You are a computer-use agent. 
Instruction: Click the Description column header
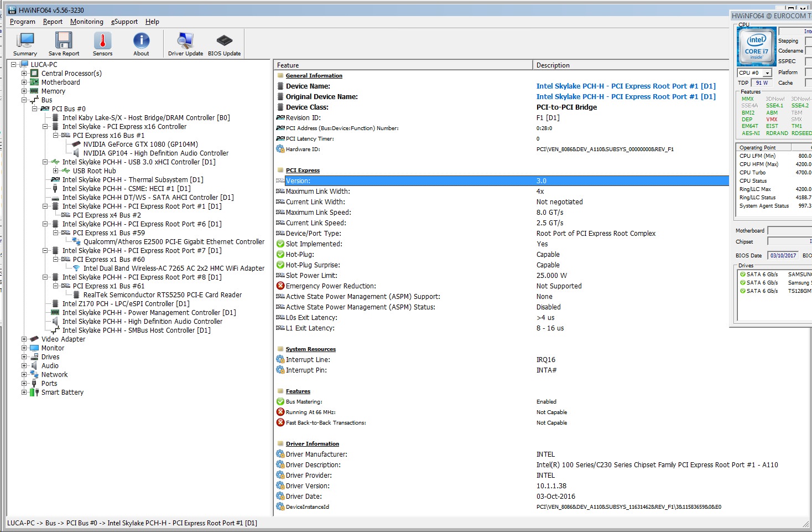click(631, 65)
